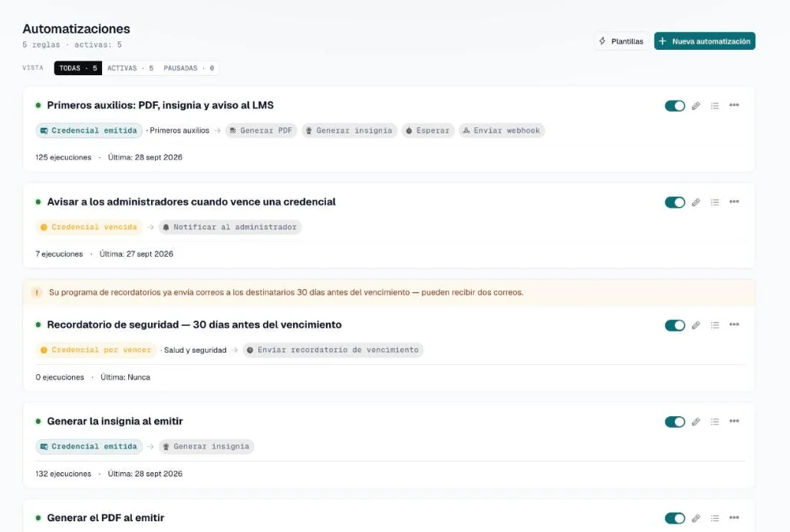Click the Esperar action chip
790x532 pixels.
[x=428, y=130]
